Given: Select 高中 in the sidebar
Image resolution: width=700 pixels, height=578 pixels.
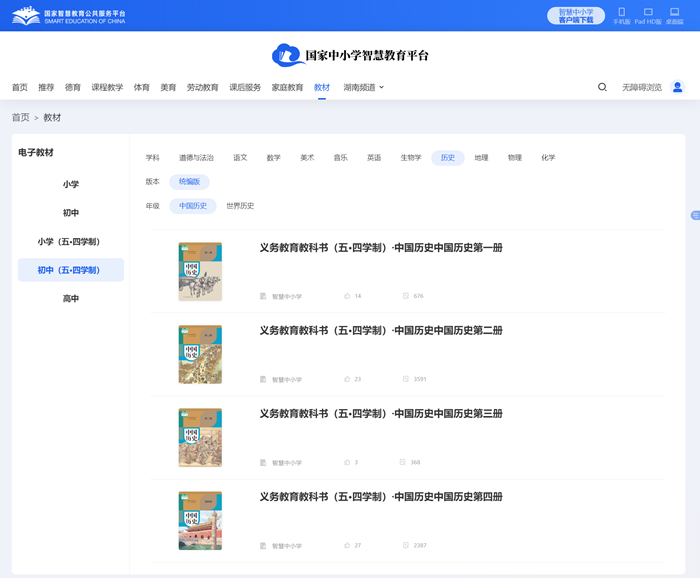Looking at the screenshot, I should tap(71, 299).
